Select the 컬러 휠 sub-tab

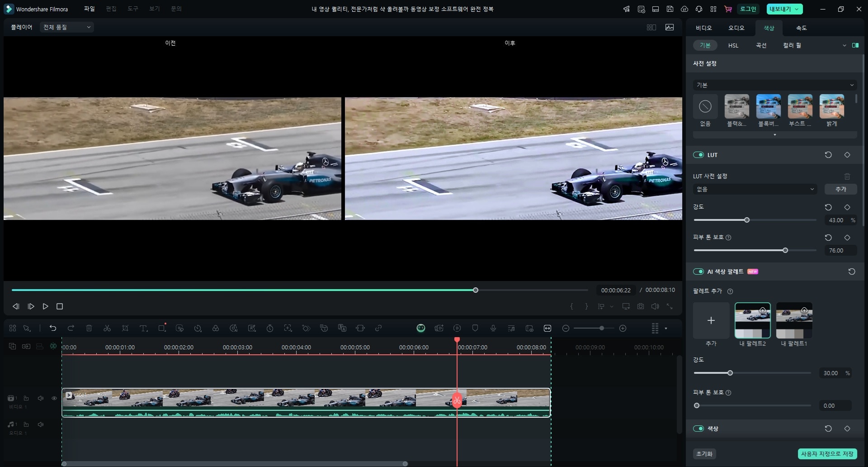point(792,45)
